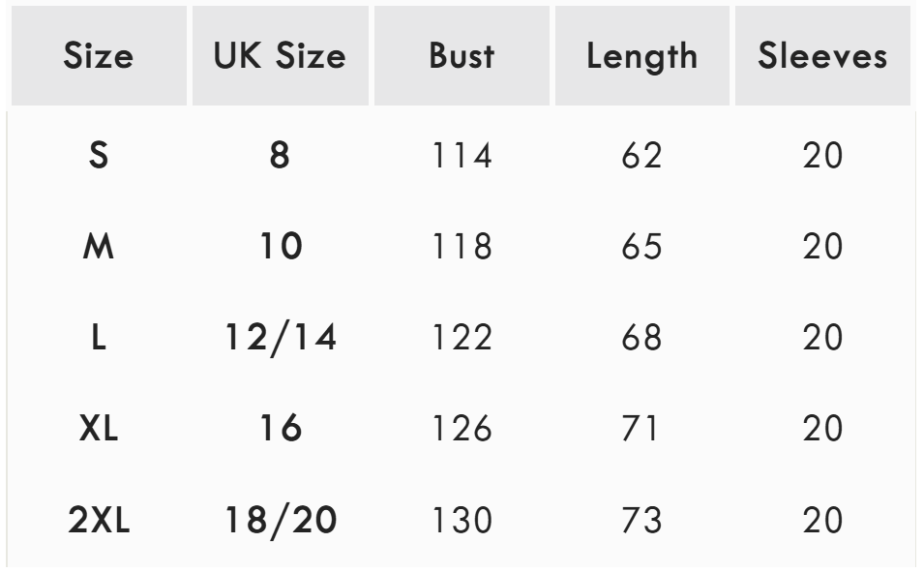Click the Sleeves column header
The height and width of the screenshot is (573, 924).
click(x=822, y=57)
